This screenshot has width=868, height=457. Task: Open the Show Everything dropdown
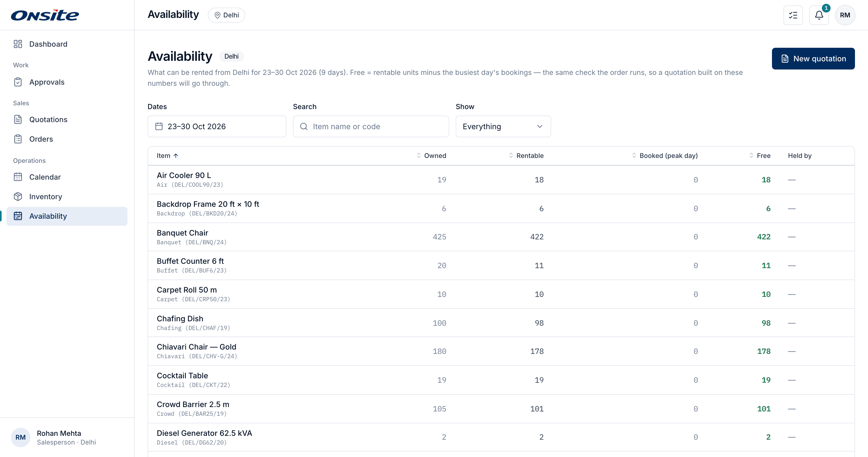tap(503, 126)
